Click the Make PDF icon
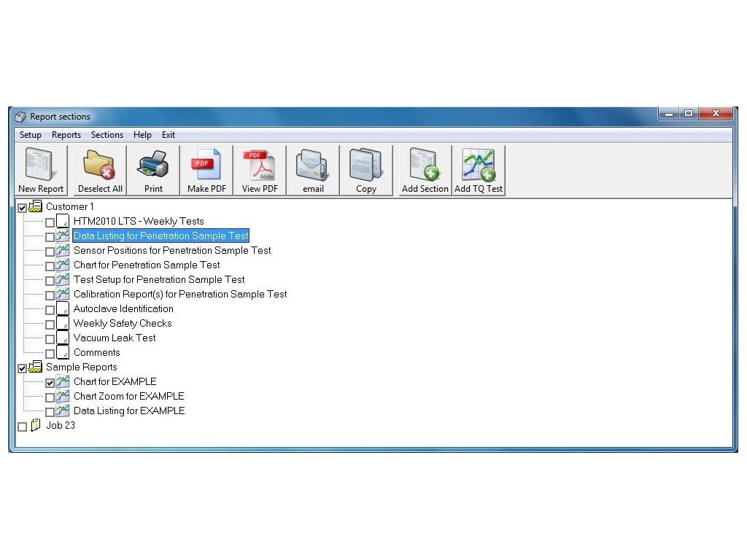The width and height of the screenshot is (747, 560). [206, 168]
